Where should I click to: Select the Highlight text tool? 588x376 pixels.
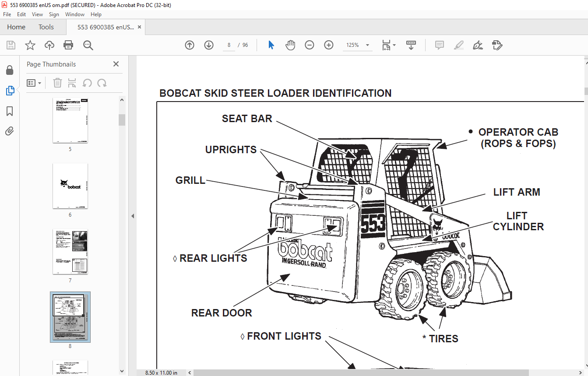pos(458,45)
